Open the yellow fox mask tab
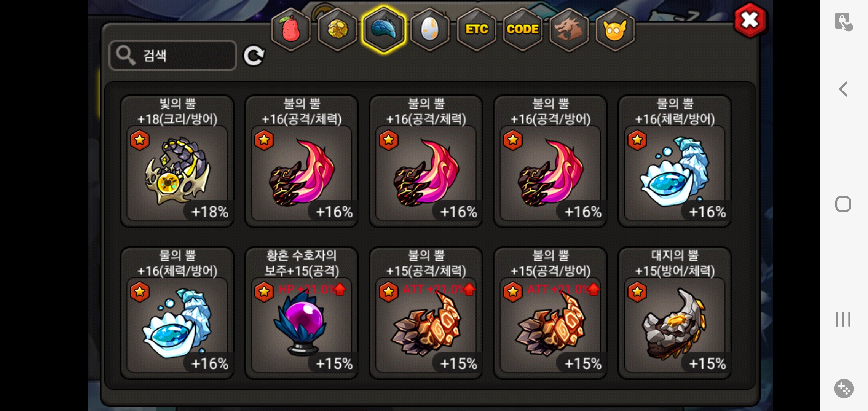The height and width of the screenshot is (411, 868). click(x=615, y=30)
